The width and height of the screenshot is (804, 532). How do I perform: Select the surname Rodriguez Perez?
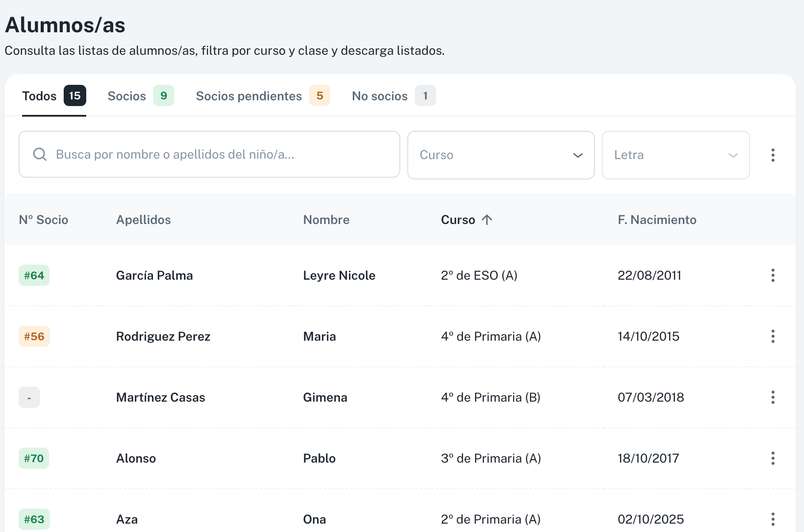point(163,336)
